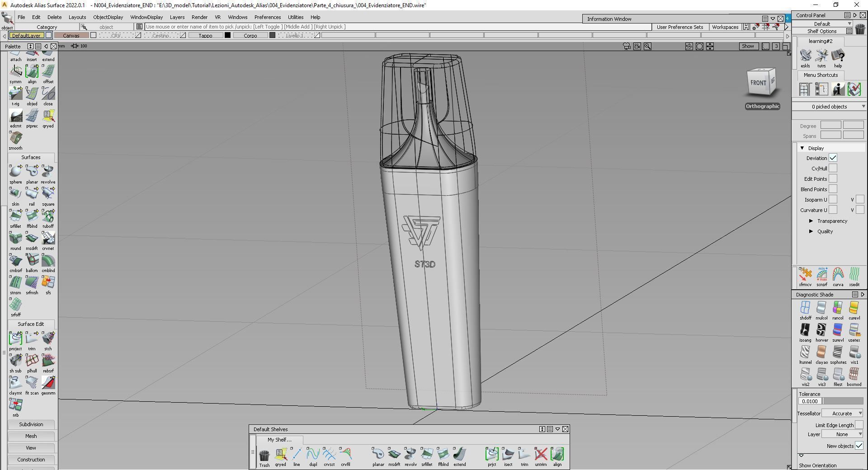Image resolution: width=868 pixels, height=470 pixels.
Task: Collapse the Display section
Action: tap(802, 148)
